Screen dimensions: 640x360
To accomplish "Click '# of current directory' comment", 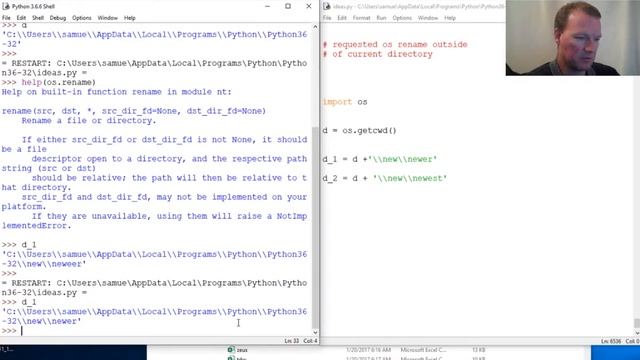I will pos(377,54).
